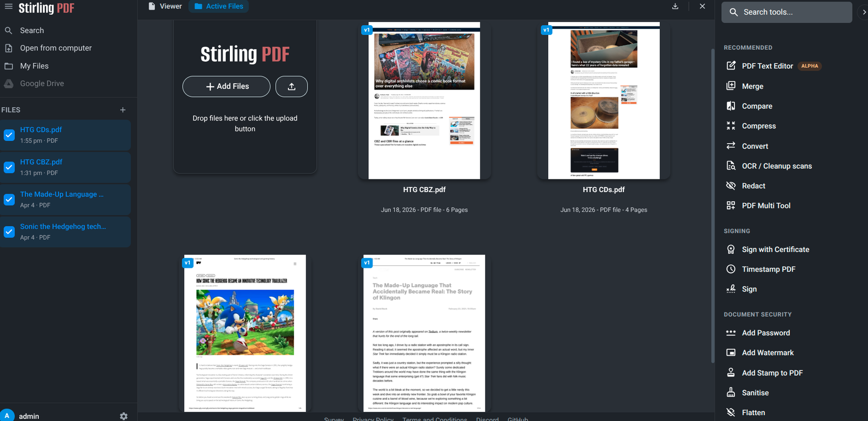Click the Compress tool label
868x421 pixels.
759,126
